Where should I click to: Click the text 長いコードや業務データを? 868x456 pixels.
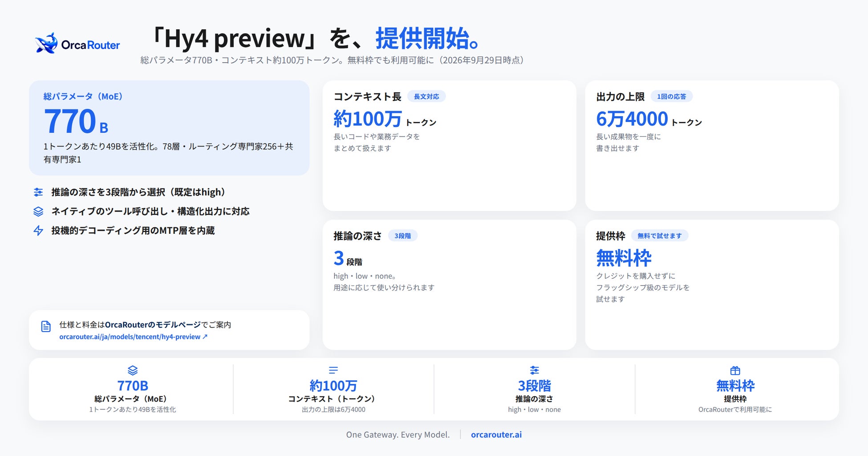(377, 137)
